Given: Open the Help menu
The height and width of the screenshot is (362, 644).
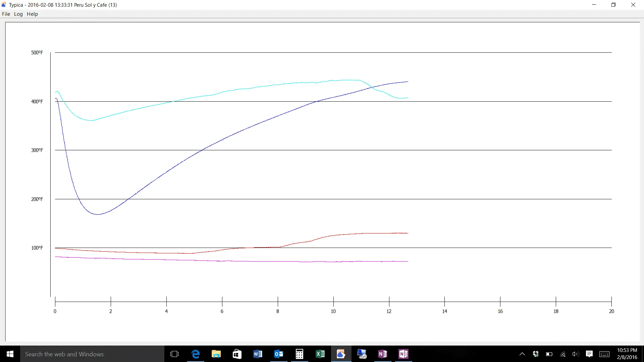Looking at the screenshot, I should (x=32, y=14).
